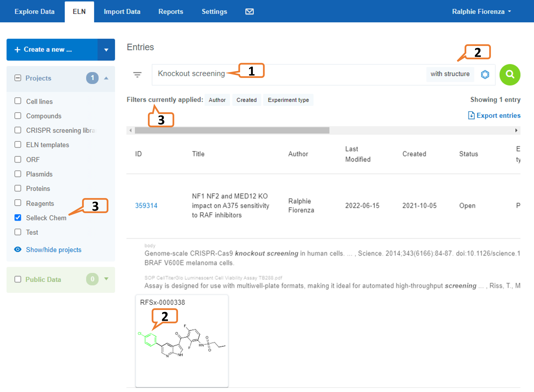Check the ELN templates checkbox
534x392 pixels.
(x=18, y=145)
